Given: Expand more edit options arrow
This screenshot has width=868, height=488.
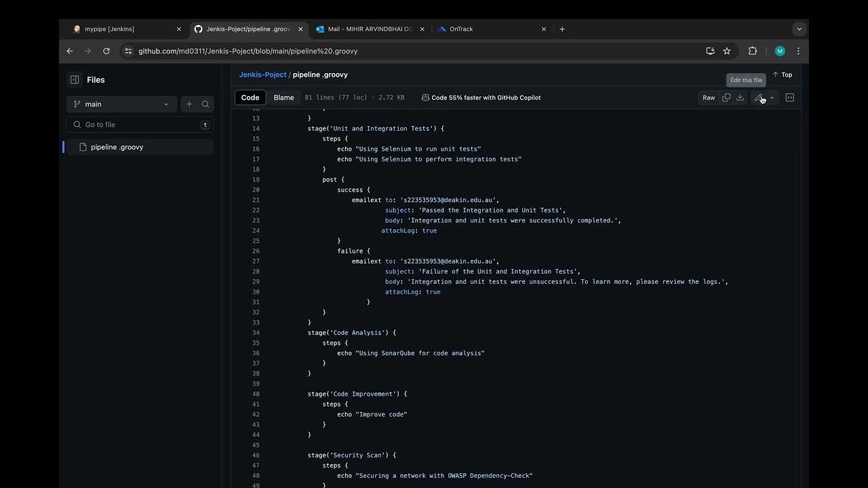Looking at the screenshot, I should (x=772, y=98).
